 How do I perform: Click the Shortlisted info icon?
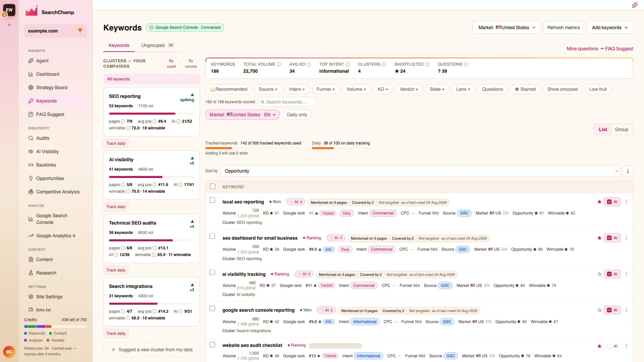tap(427, 64)
